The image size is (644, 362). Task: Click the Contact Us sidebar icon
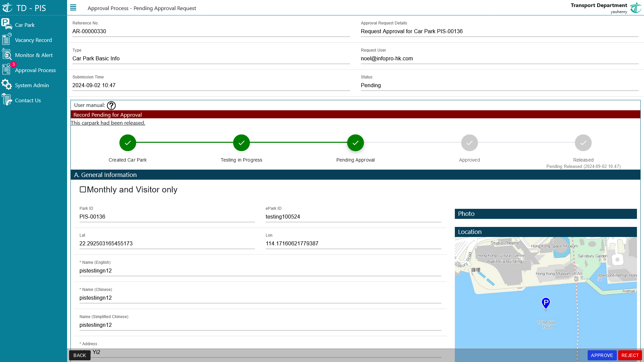(x=7, y=100)
